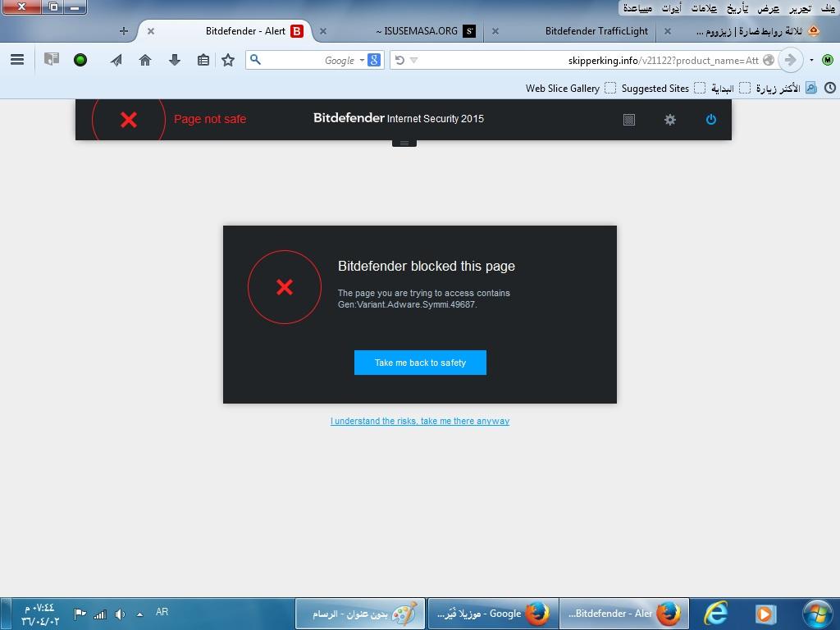Open the مساعدة menu

pos(637,8)
